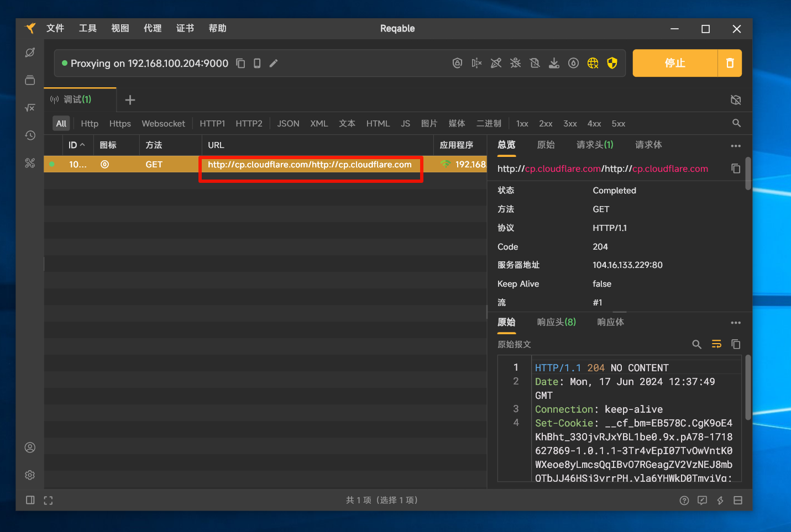Filter traffic by Websocket

point(163,124)
